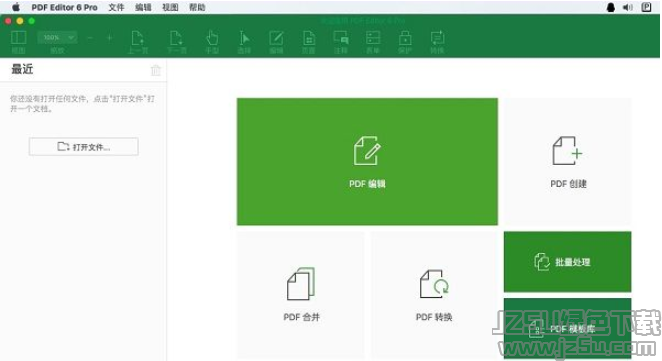Viewport: 662px width, 361px height.
Task: Open the 批量处理 tile
Action: pyautogui.click(x=568, y=262)
